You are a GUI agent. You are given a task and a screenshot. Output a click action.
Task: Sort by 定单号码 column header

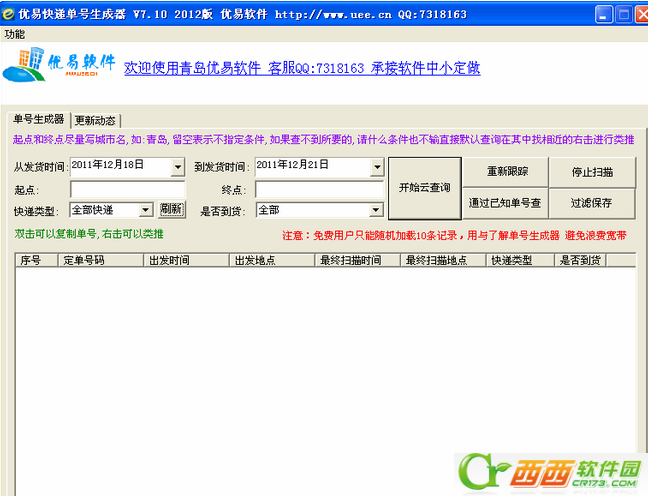[x=100, y=260]
